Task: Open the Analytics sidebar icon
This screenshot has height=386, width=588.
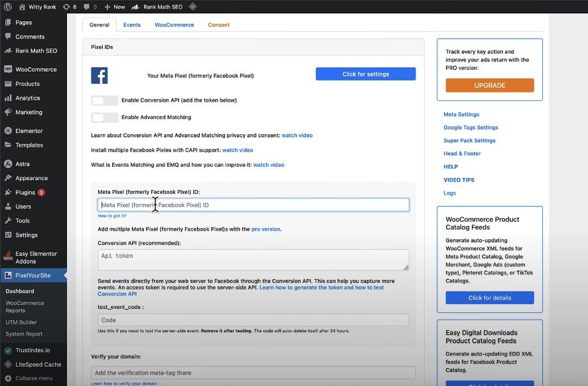Action: coord(8,98)
